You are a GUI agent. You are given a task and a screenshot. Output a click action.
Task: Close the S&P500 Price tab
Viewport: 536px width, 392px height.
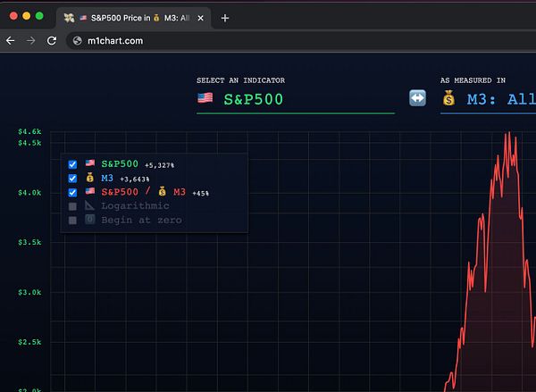(x=201, y=18)
